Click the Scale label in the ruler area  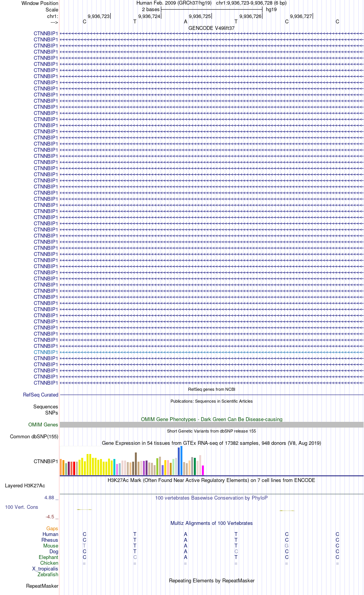pos(52,10)
